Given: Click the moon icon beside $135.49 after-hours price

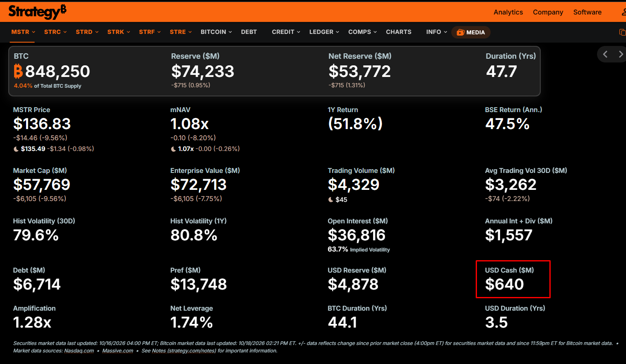Looking at the screenshot, I should tap(16, 149).
